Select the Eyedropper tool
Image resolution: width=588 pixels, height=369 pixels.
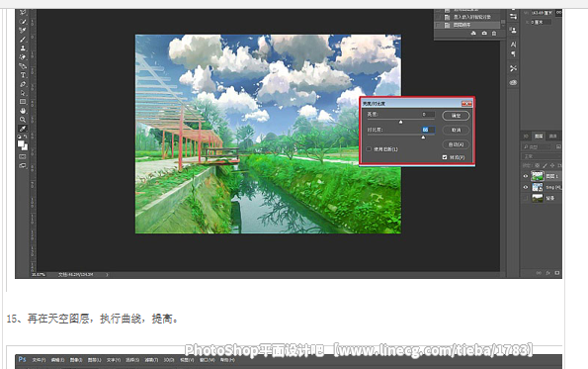pos(23,129)
